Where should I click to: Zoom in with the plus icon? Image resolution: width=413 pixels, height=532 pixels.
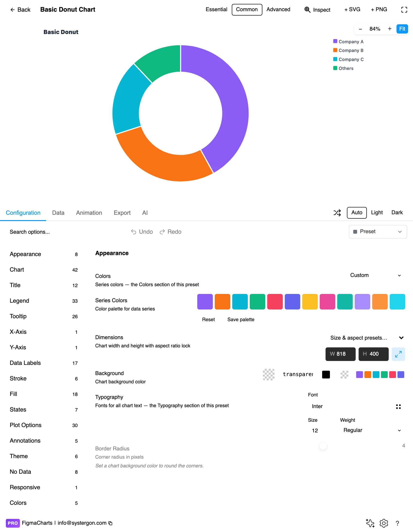(390, 29)
